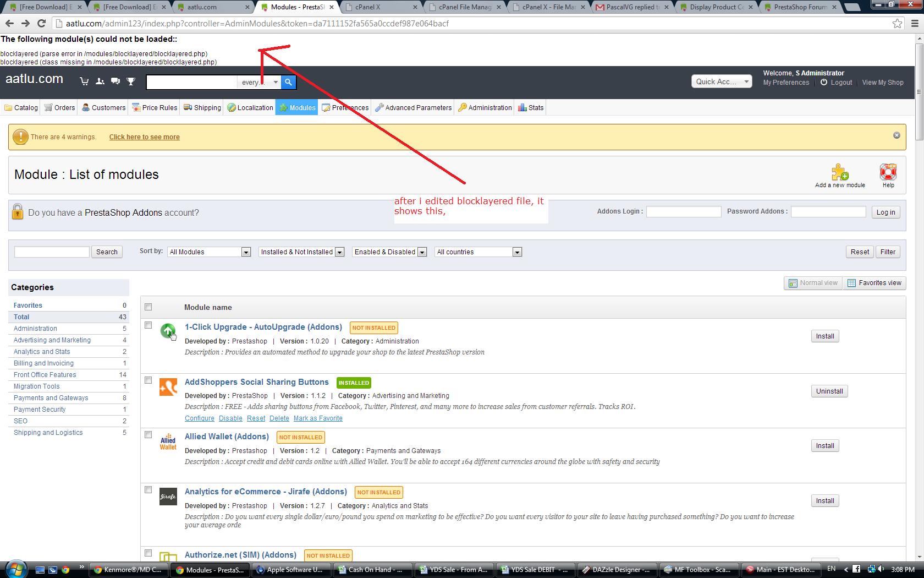Go back using the browser back arrow

(x=9, y=24)
